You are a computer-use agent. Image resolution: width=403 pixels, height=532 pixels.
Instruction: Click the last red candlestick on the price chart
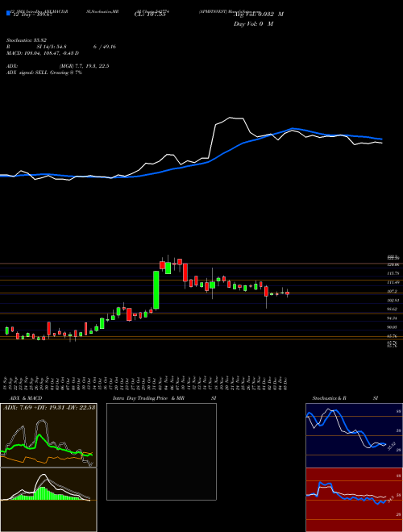pyautogui.click(x=287, y=293)
